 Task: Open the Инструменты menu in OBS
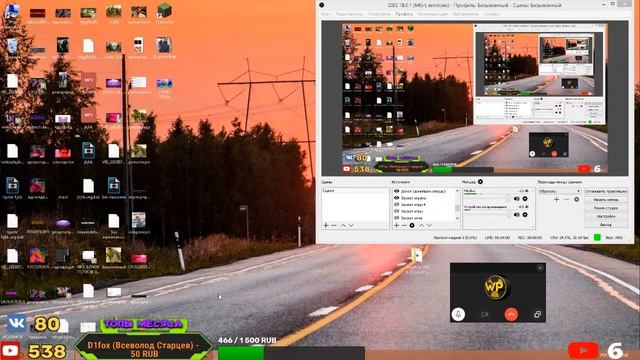point(466,14)
